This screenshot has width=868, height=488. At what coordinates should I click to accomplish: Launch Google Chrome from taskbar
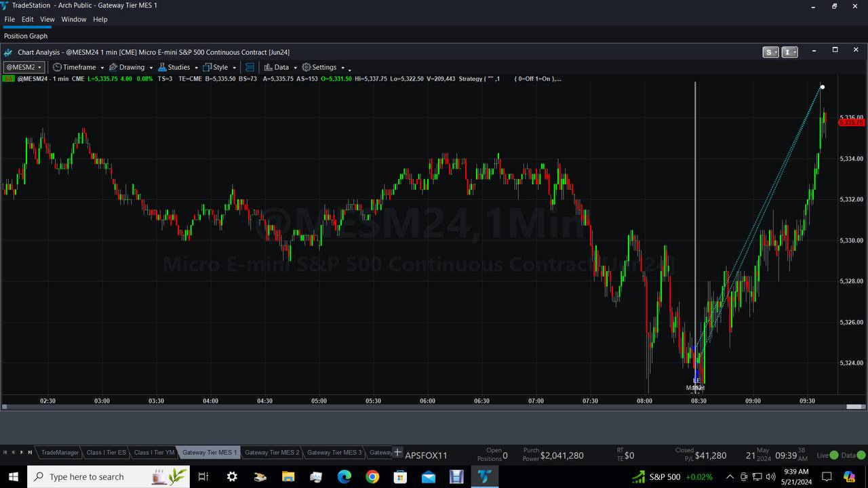[x=372, y=476]
